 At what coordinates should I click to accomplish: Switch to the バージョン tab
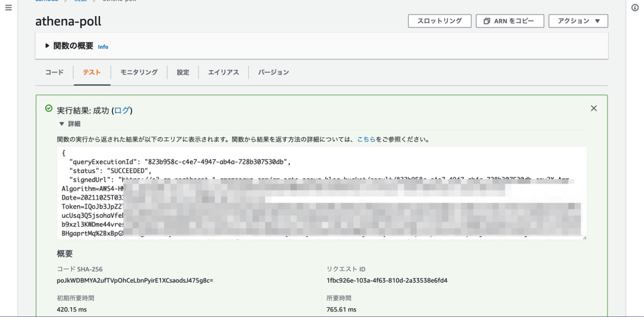pos(274,72)
